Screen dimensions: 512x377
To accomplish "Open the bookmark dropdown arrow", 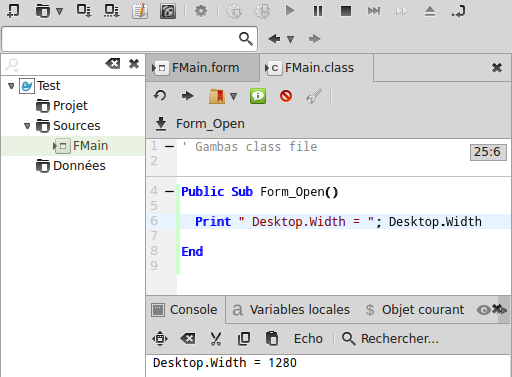I will pyautogui.click(x=233, y=96).
